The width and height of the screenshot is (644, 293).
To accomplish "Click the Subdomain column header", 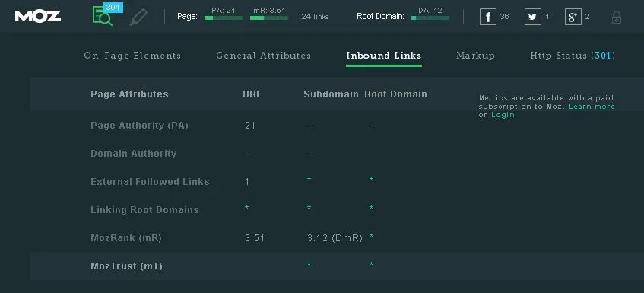I will click(x=331, y=94).
